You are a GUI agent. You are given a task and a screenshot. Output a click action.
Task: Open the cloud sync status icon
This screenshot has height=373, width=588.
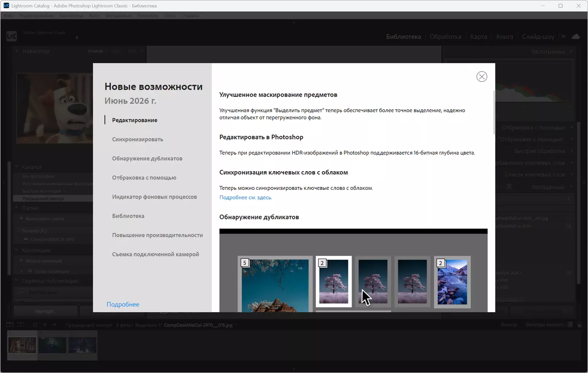[x=576, y=36]
